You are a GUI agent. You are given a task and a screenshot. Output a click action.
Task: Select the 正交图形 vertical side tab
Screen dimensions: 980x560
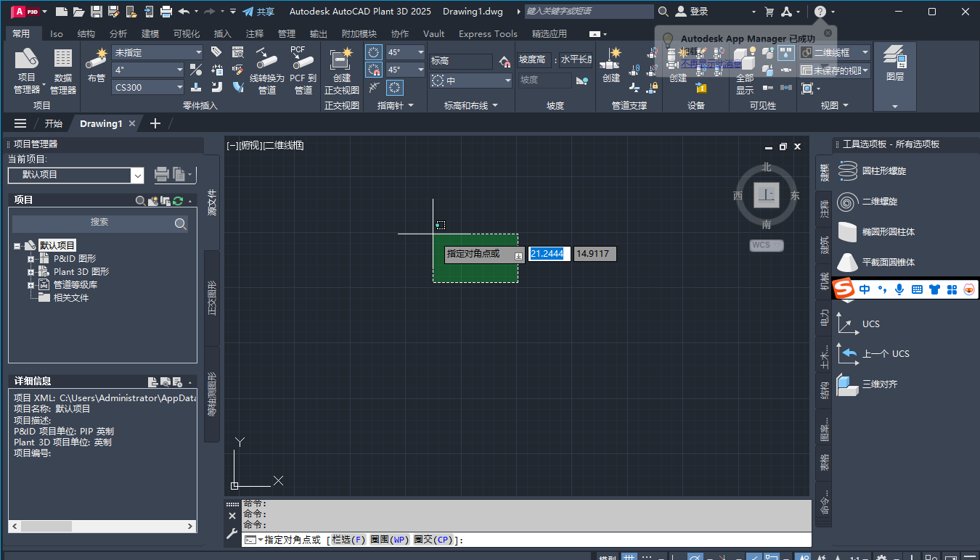tap(212, 297)
